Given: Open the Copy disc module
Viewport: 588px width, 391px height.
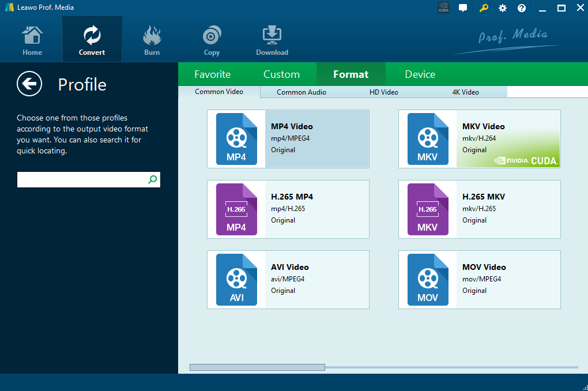Looking at the screenshot, I should coord(212,40).
